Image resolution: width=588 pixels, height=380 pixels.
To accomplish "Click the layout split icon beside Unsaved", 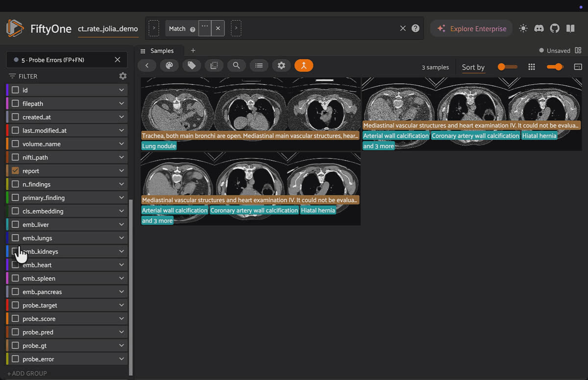I will point(578,50).
